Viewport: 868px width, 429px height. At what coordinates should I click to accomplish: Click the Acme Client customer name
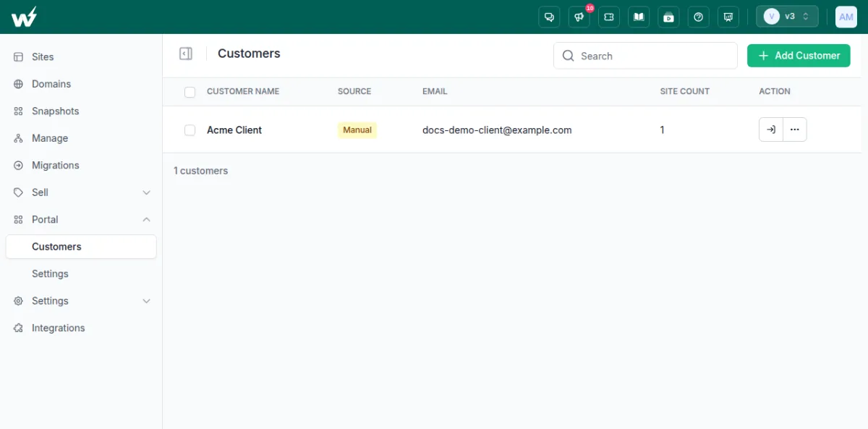234,130
